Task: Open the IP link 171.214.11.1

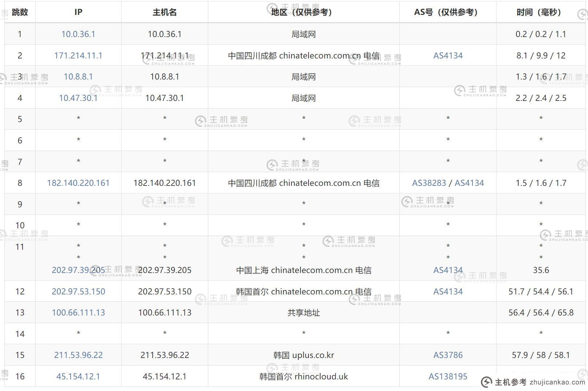Action: click(x=78, y=56)
